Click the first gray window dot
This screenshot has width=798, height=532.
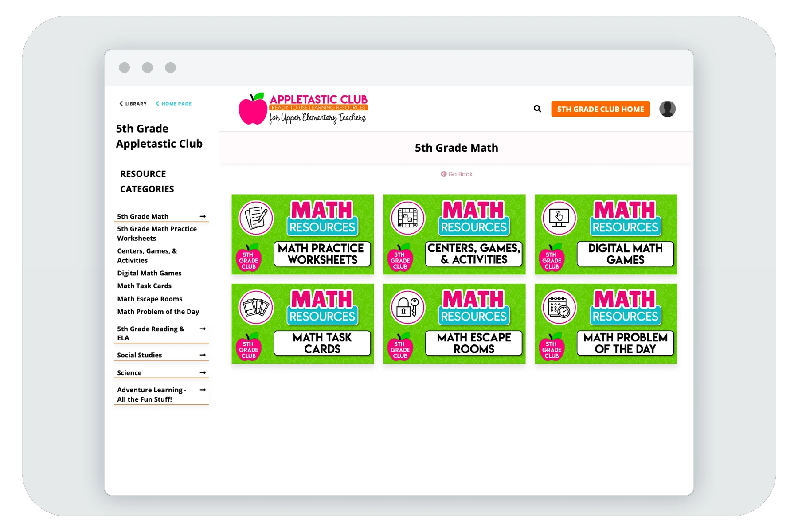point(125,67)
